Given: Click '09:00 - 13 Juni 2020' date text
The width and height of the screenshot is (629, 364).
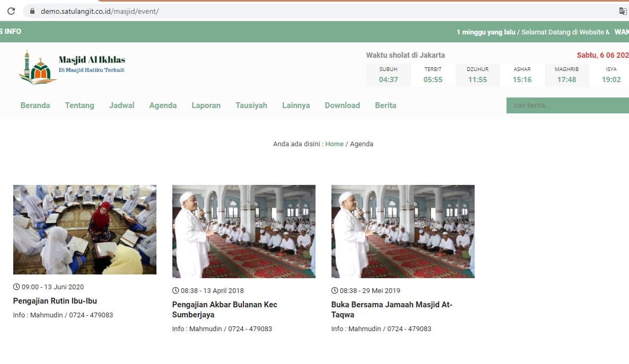Looking at the screenshot, I should pyautogui.click(x=53, y=287).
